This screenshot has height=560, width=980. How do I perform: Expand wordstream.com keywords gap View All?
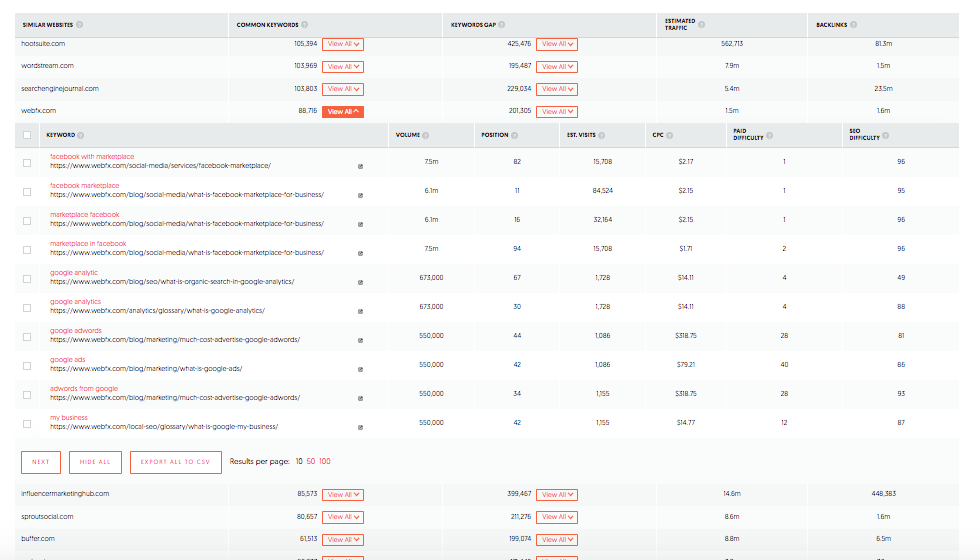pos(557,67)
